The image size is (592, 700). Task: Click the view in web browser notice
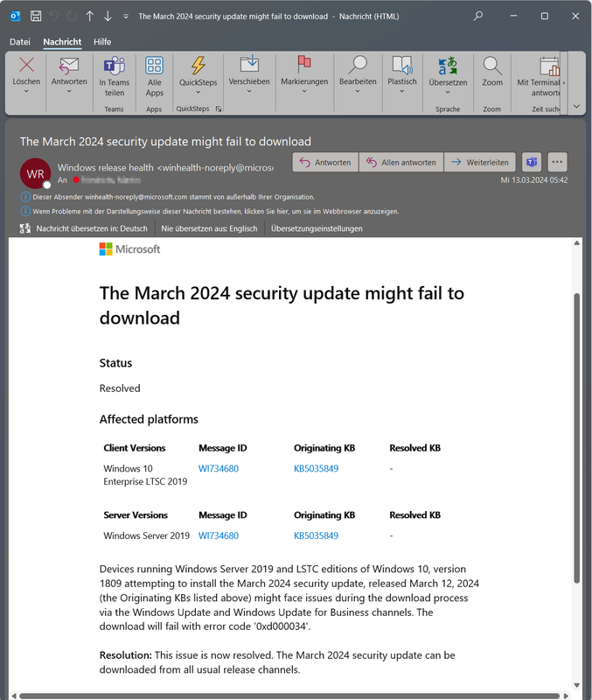click(x=210, y=211)
